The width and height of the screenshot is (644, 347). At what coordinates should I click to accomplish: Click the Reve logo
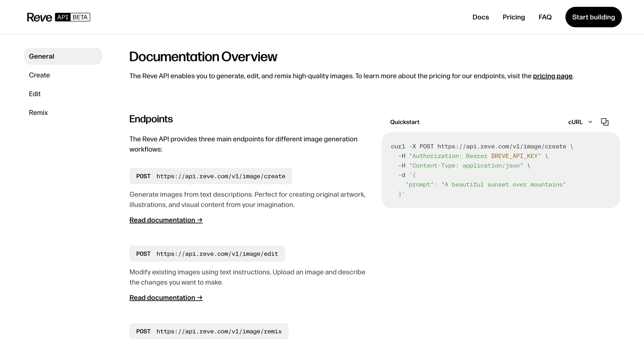point(40,17)
